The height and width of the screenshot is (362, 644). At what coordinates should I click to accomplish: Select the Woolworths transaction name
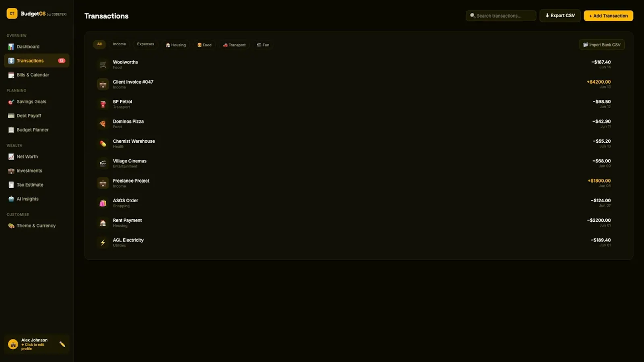coord(125,62)
